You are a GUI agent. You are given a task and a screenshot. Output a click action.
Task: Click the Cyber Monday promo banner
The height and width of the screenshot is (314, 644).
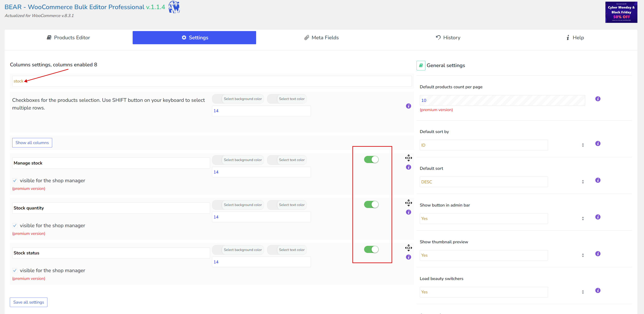tap(621, 12)
